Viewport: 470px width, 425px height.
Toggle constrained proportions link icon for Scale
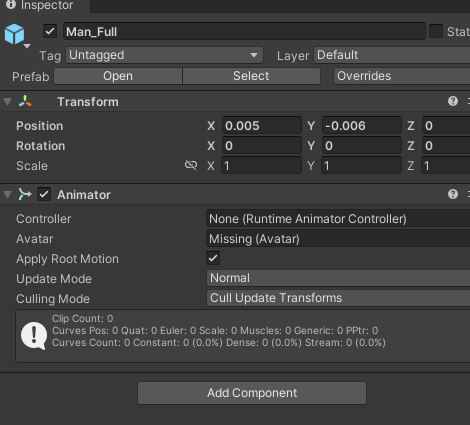191,165
